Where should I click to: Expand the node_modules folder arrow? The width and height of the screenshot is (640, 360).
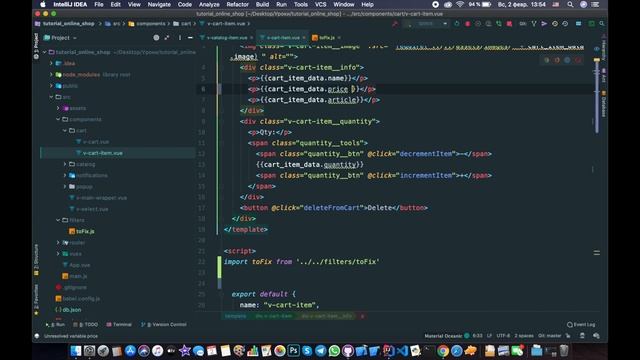point(51,75)
